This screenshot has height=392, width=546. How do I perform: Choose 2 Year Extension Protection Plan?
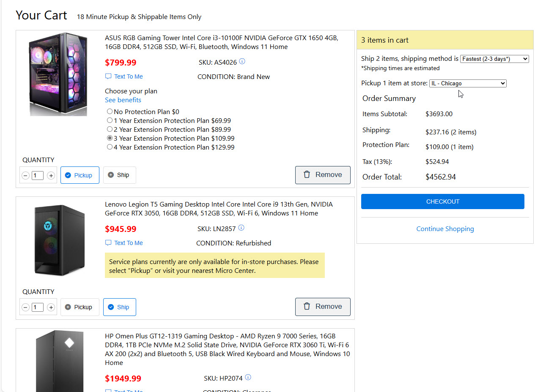(110, 129)
